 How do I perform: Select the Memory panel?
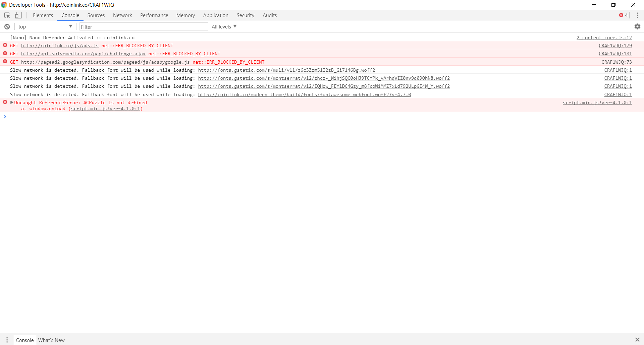point(185,15)
